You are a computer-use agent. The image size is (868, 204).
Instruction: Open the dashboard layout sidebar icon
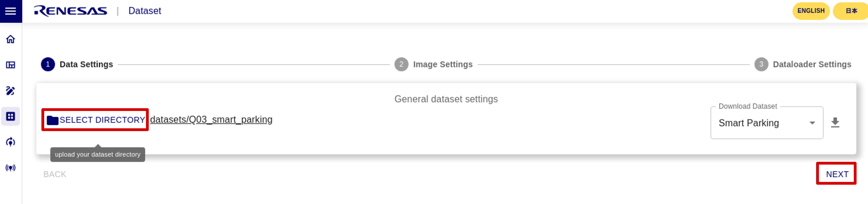point(10,65)
